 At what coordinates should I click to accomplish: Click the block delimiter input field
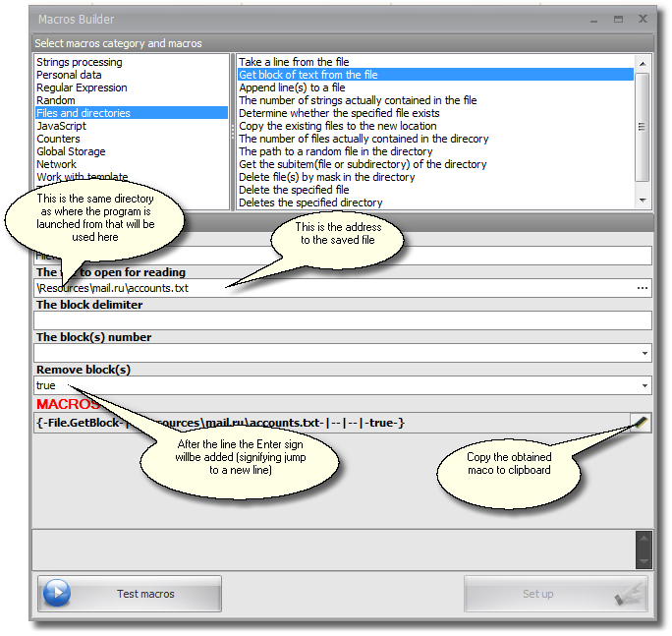click(342, 320)
